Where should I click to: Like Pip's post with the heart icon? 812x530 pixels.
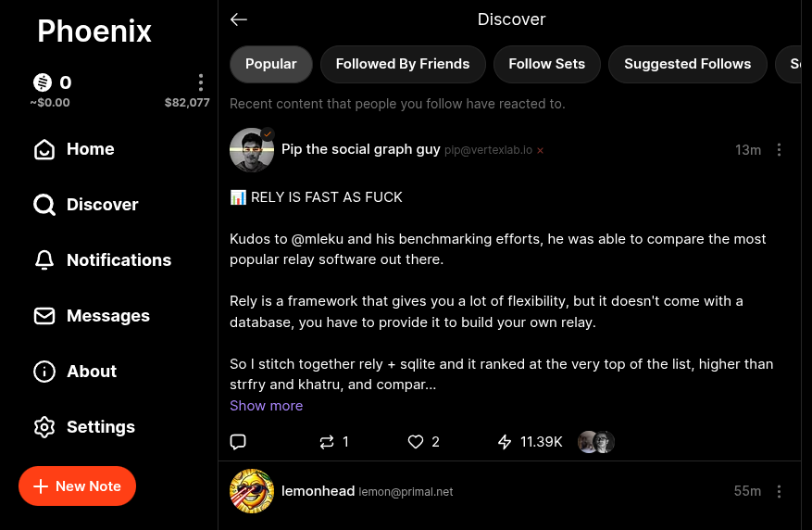[416, 442]
